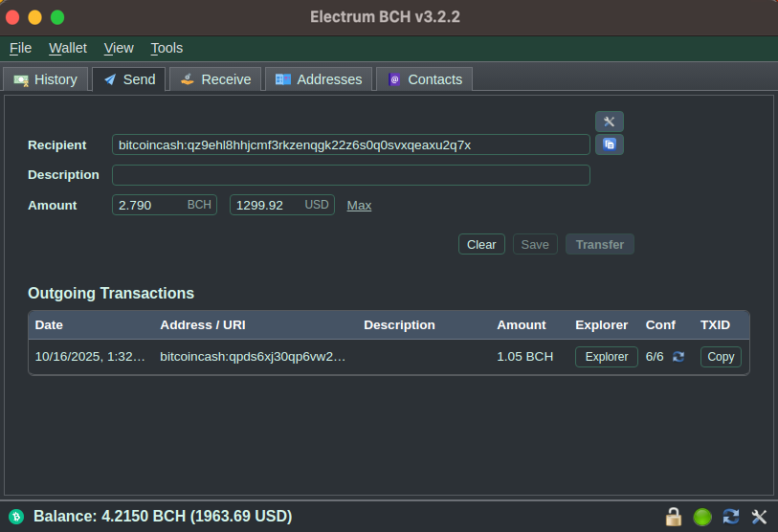The width and height of the screenshot is (778, 532).
Task: Click the green network status indicator
Action: pyautogui.click(x=702, y=517)
